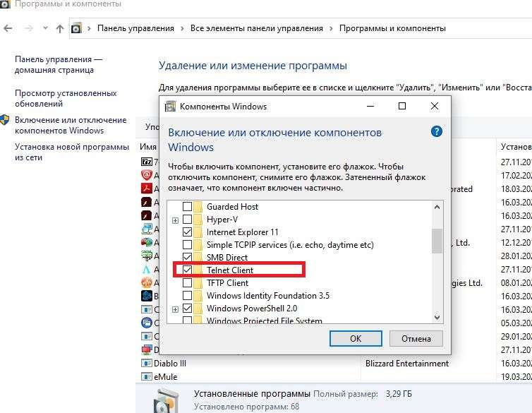Select the Guarded Host list item
532x413 pixels.
tap(232, 207)
